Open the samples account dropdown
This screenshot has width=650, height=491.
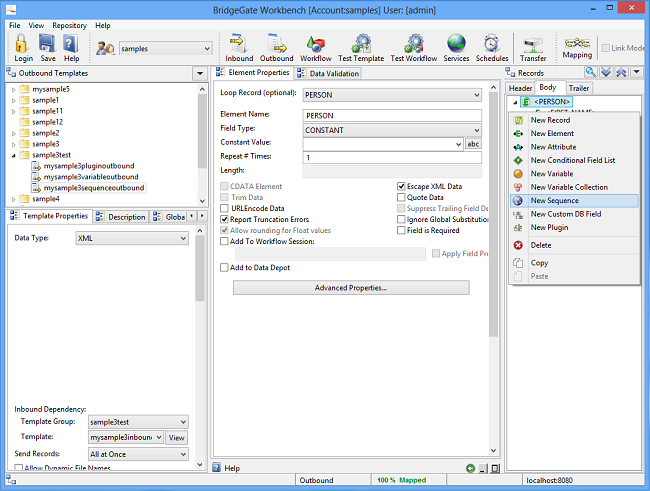[166, 49]
